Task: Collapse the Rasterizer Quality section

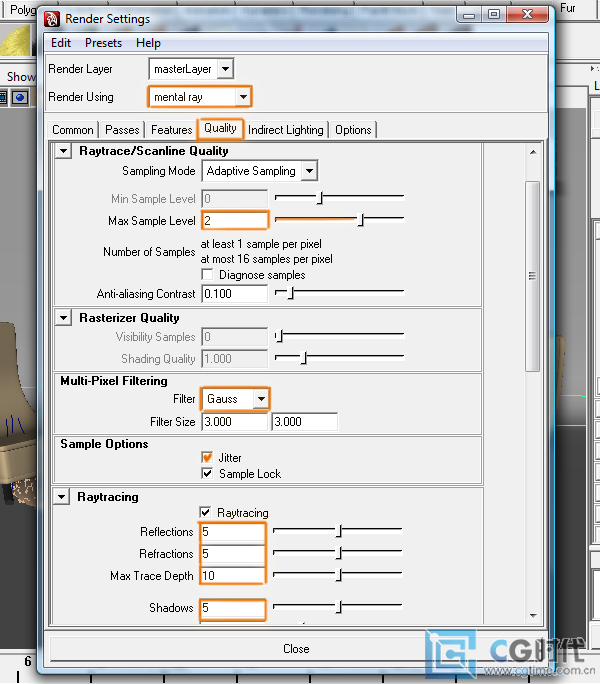Action: [64, 318]
